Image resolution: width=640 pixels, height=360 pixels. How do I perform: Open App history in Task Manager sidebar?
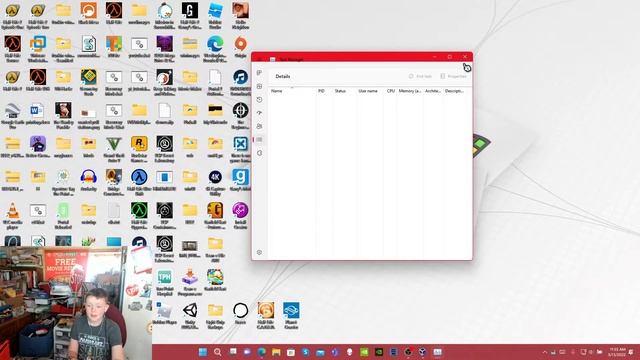[x=259, y=100]
